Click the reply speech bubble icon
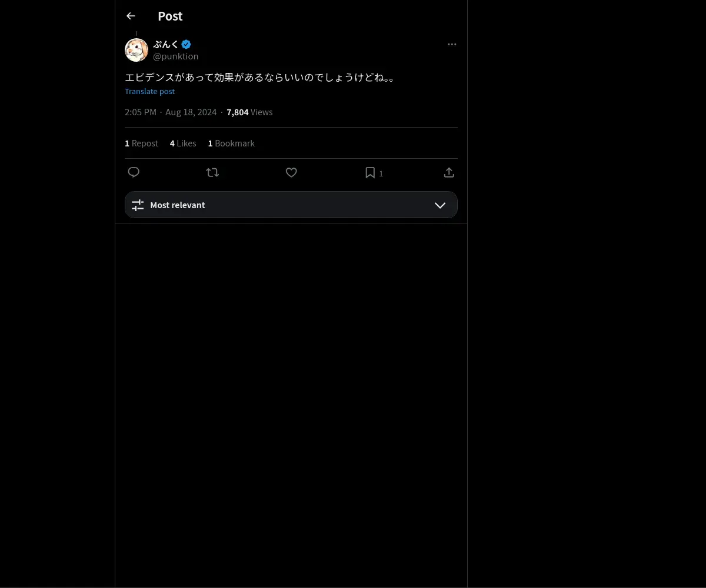The image size is (706, 588). pyautogui.click(x=134, y=172)
